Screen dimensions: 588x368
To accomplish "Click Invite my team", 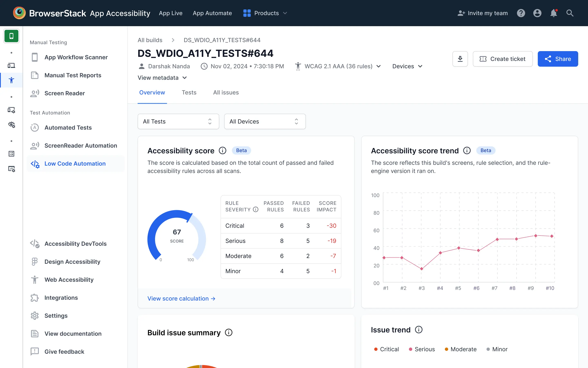I will [x=483, y=13].
